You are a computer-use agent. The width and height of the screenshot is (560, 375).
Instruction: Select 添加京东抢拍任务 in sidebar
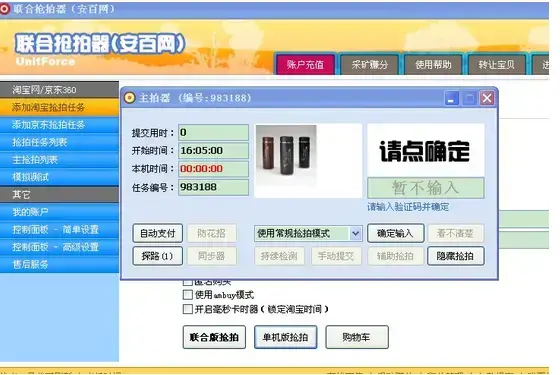[59, 125]
